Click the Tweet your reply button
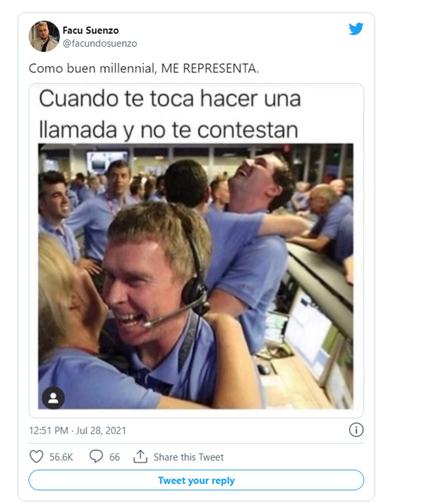This screenshot has width=424, height=504. coord(196,480)
